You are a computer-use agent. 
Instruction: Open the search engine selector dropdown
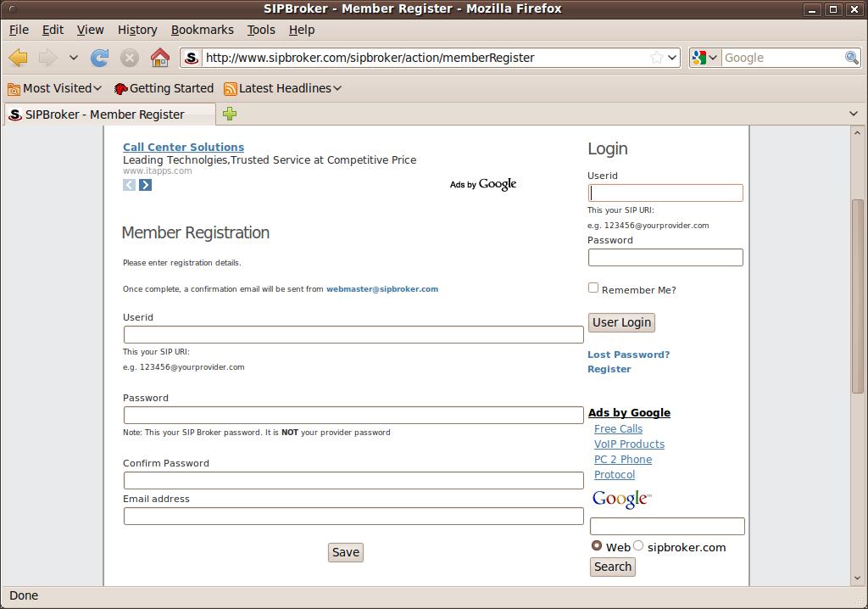pyautogui.click(x=705, y=58)
